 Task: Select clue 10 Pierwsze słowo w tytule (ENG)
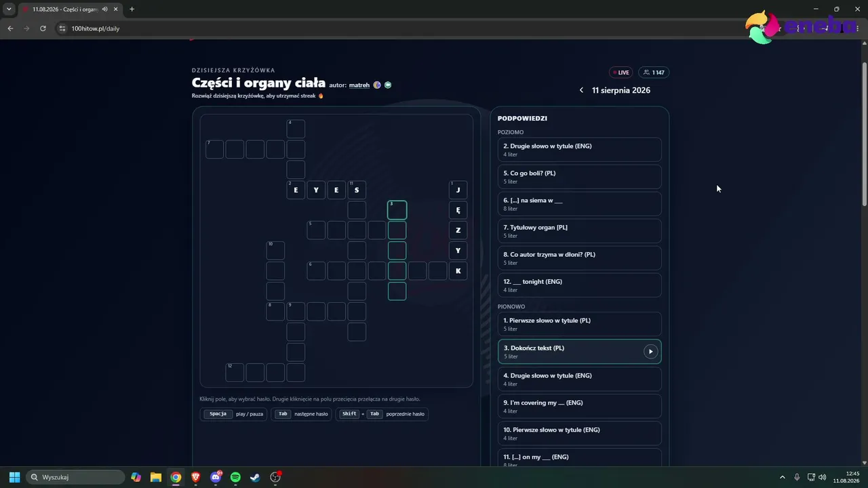(x=579, y=433)
